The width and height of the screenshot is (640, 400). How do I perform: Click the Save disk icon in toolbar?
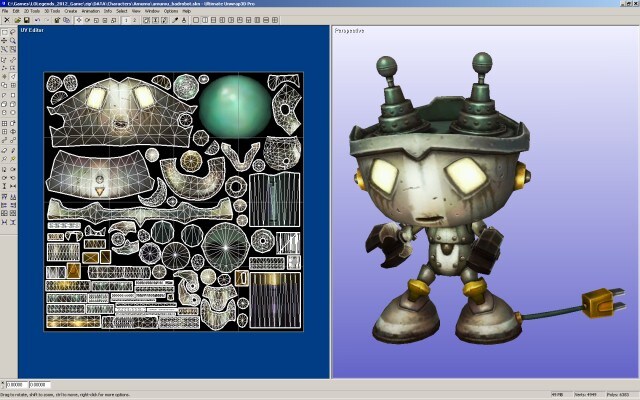pyautogui.click(x=26, y=20)
